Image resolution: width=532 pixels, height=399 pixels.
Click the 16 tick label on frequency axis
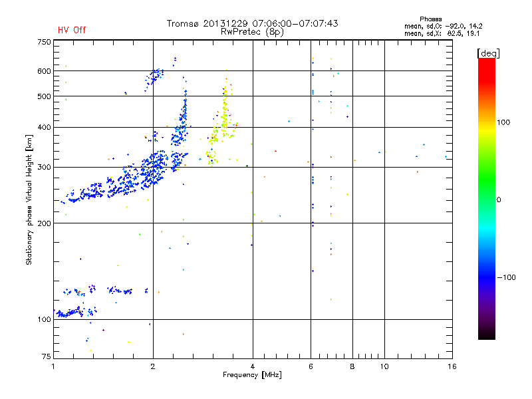(x=452, y=367)
